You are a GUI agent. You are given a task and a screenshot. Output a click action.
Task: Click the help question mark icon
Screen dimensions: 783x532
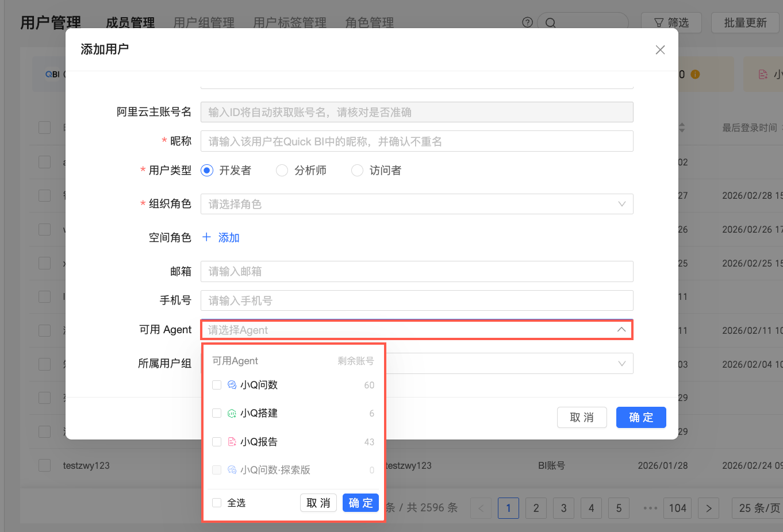pos(527,22)
